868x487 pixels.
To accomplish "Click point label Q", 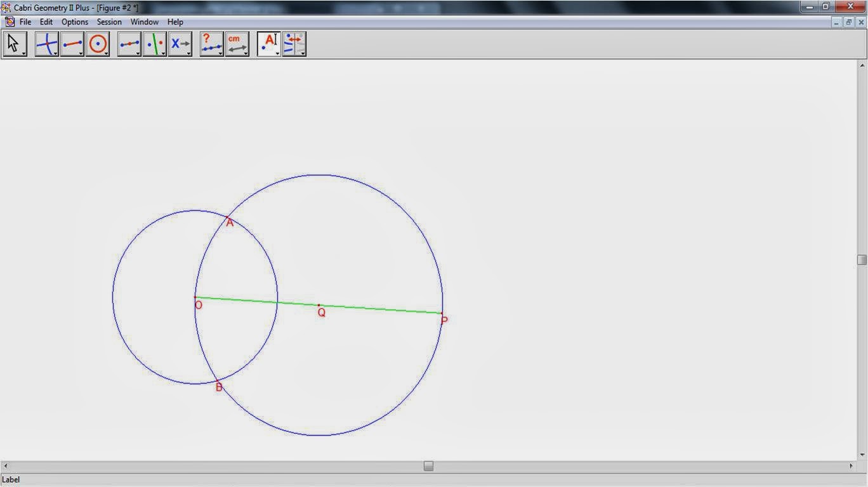I will pyautogui.click(x=321, y=313).
